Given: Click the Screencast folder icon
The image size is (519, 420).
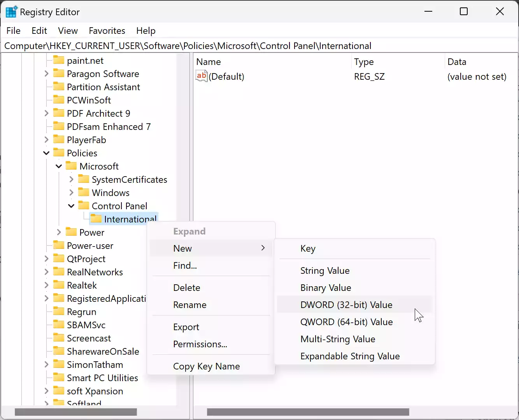Looking at the screenshot, I should click(x=59, y=338).
